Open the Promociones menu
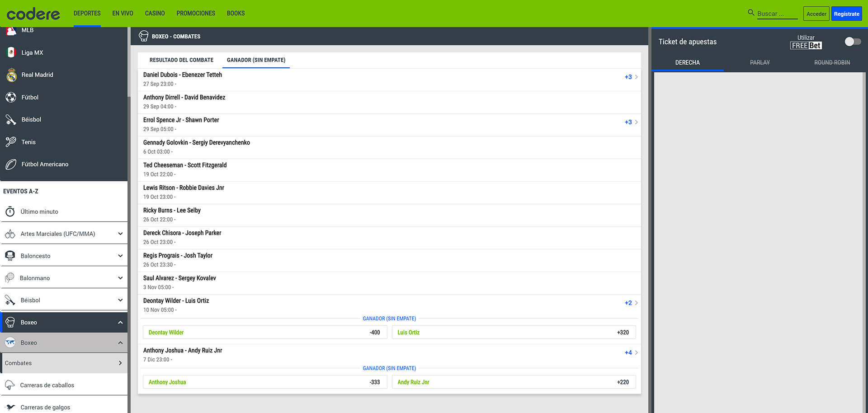Viewport: 868px width, 413px height. click(x=196, y=14)
